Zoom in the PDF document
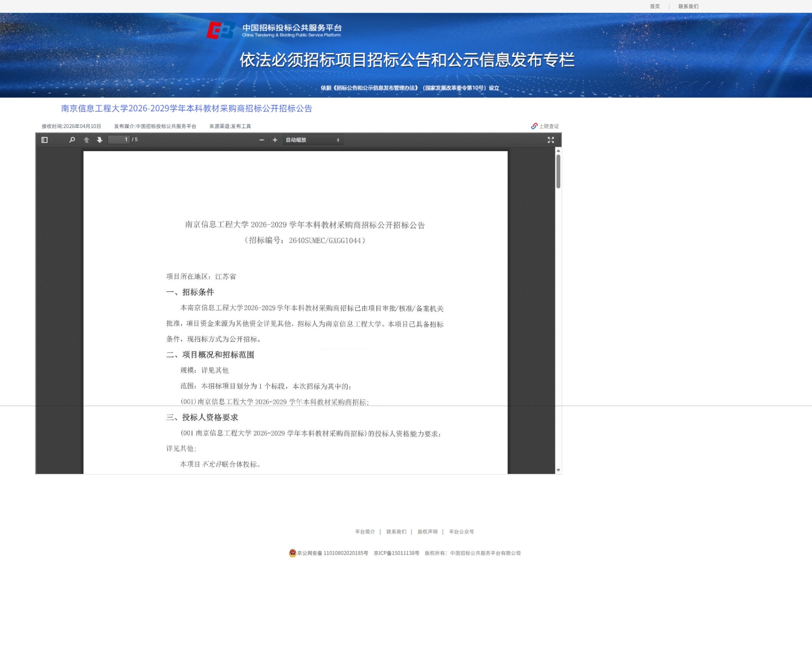This screenshot has width=812, height=646. pos(275,140)
